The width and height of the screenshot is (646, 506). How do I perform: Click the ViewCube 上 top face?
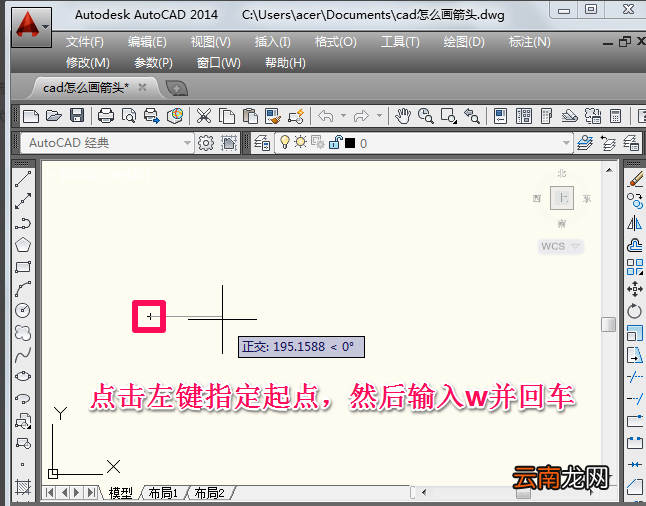click(562, 198)
